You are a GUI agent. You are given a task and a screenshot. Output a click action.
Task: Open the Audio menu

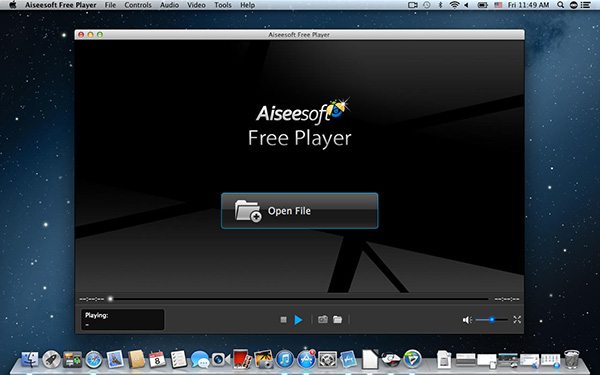[x=169, y=5]
